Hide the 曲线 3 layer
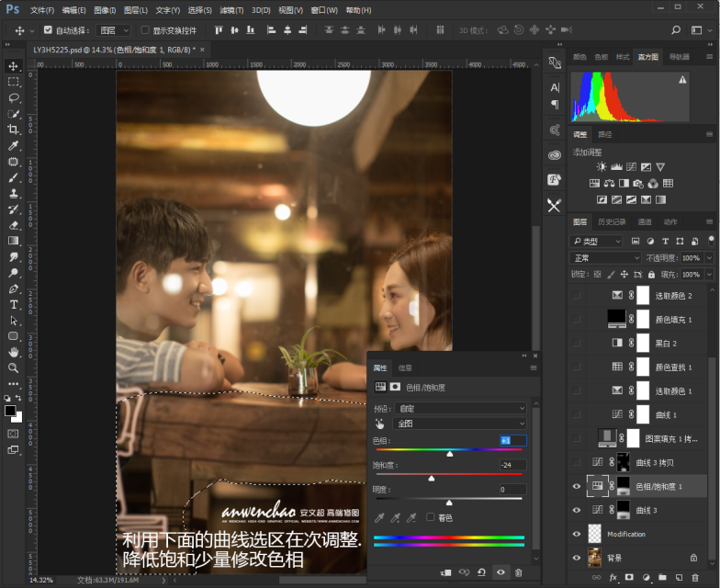The height and width of the screenshot is (588, 720). (577, 511)
